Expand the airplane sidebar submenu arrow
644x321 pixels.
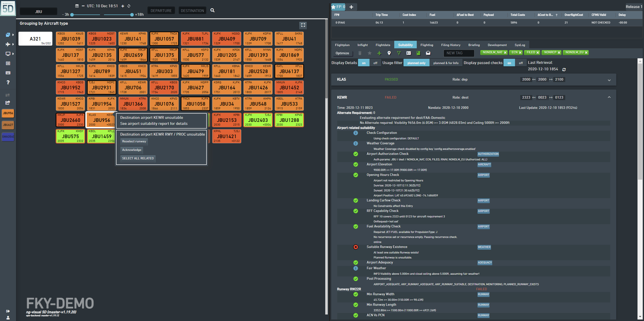point(13,44)
